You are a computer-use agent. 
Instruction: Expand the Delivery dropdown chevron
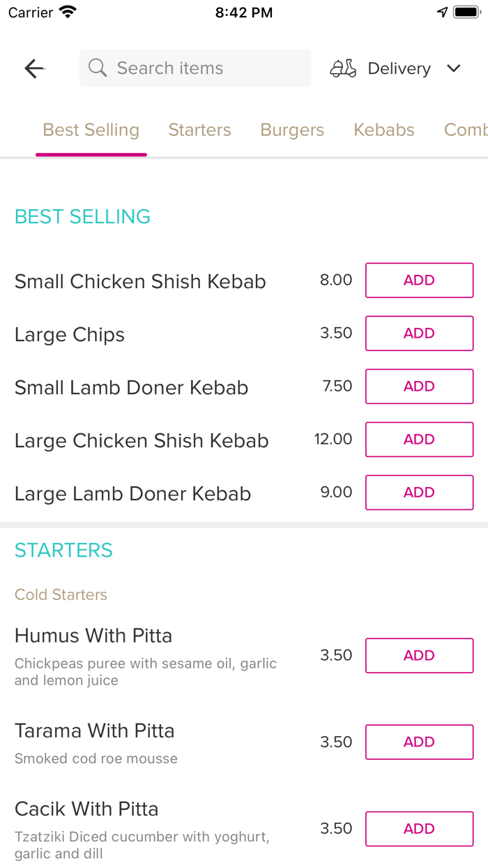click(454, 68)
